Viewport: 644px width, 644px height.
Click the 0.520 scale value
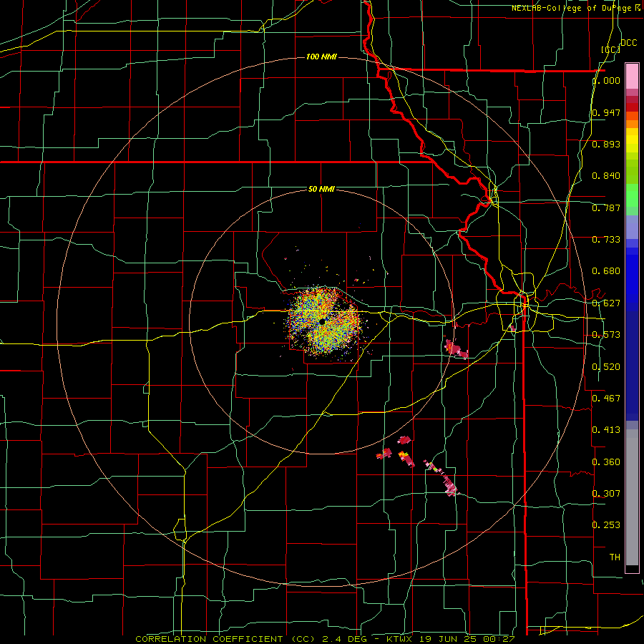(x=606, y=367)
